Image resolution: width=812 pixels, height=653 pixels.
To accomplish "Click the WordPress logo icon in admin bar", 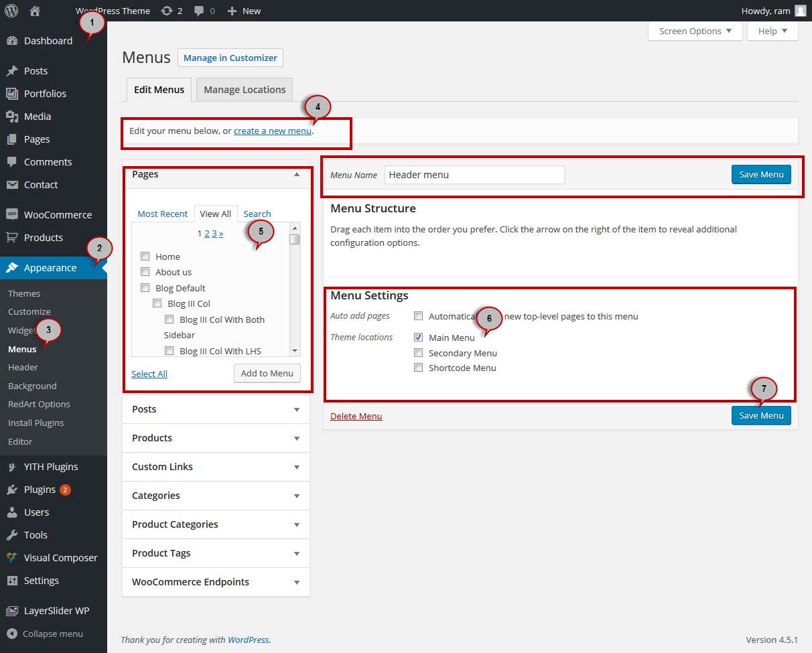I will point(11,11).
